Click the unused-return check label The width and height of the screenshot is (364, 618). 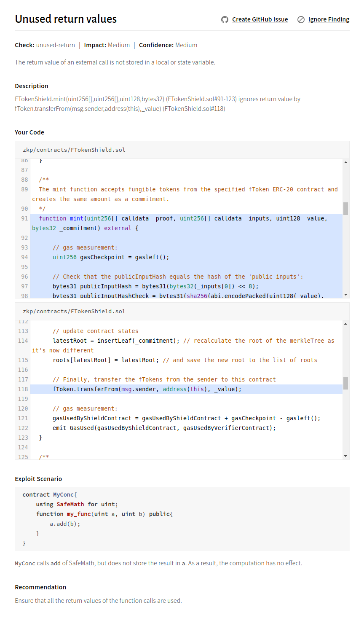pos(55,45)
